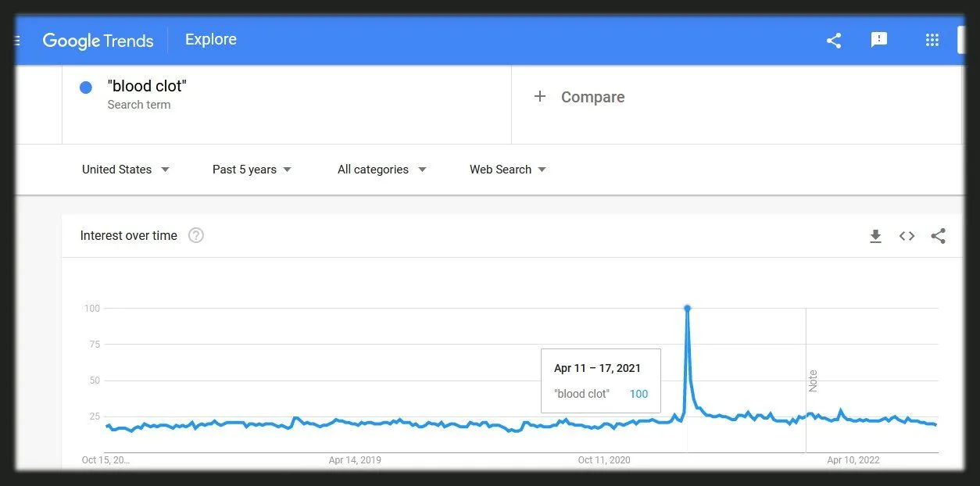Change the Web Search type dropdown

tap(507, 170)
